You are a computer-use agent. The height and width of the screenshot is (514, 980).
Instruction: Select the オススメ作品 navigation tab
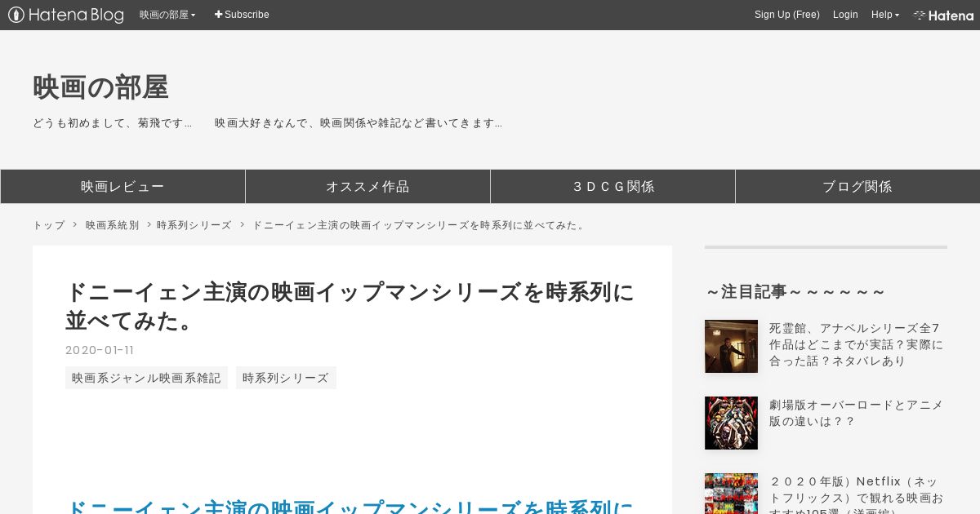click(x=367, y=186)
